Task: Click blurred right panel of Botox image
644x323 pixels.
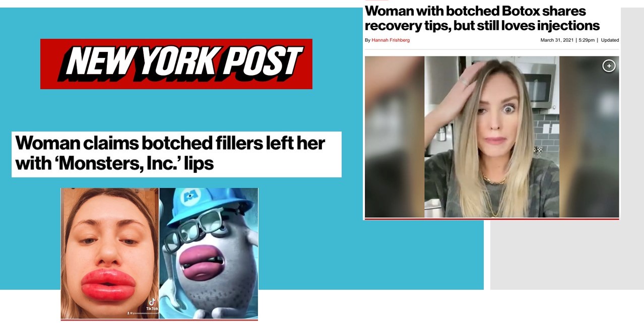Action: pyautogui.click(x=589, y=137)
